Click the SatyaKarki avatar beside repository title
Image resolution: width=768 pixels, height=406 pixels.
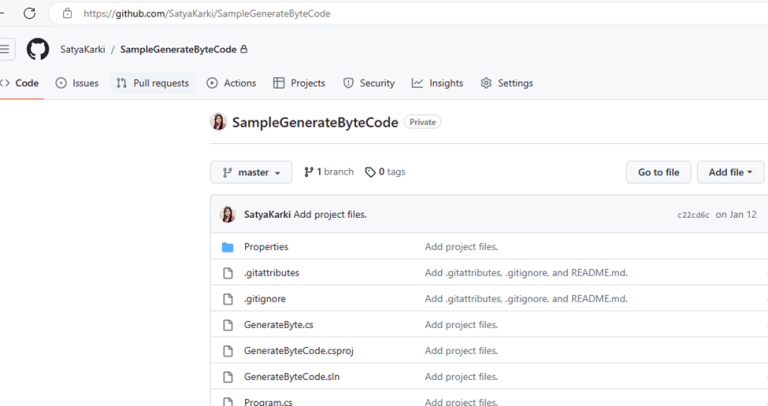click(218, 122)
